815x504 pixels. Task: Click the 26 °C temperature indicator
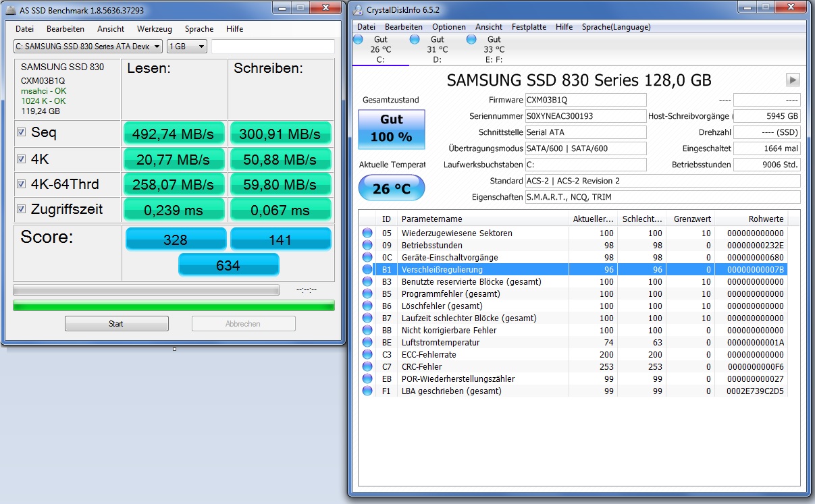pos(392,188)
